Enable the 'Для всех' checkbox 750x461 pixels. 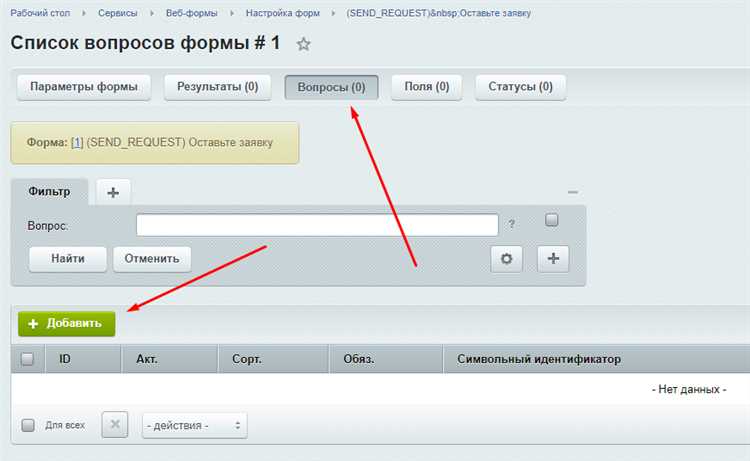(28, 425)
